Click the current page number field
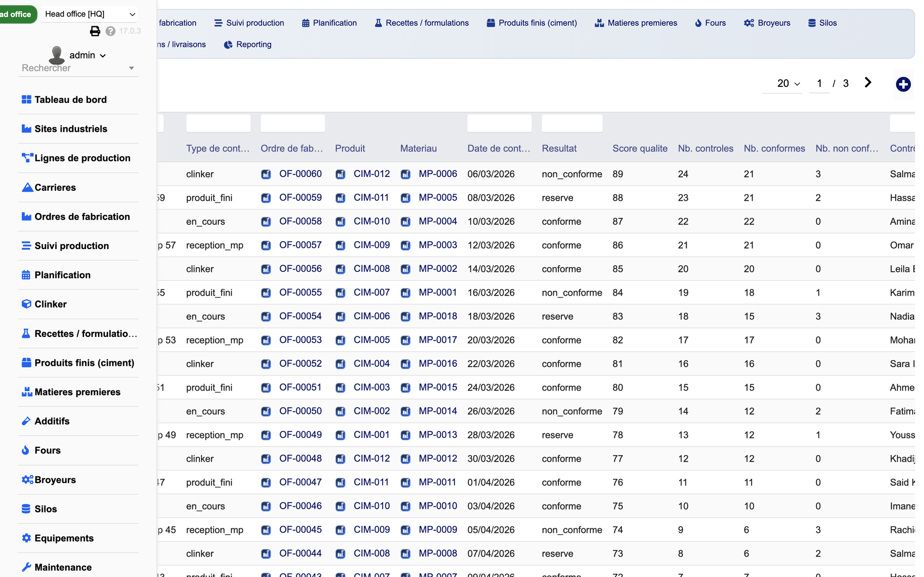The height and width of the screenshot is (577, 924). pyautogui.click(x=820, y=84)
